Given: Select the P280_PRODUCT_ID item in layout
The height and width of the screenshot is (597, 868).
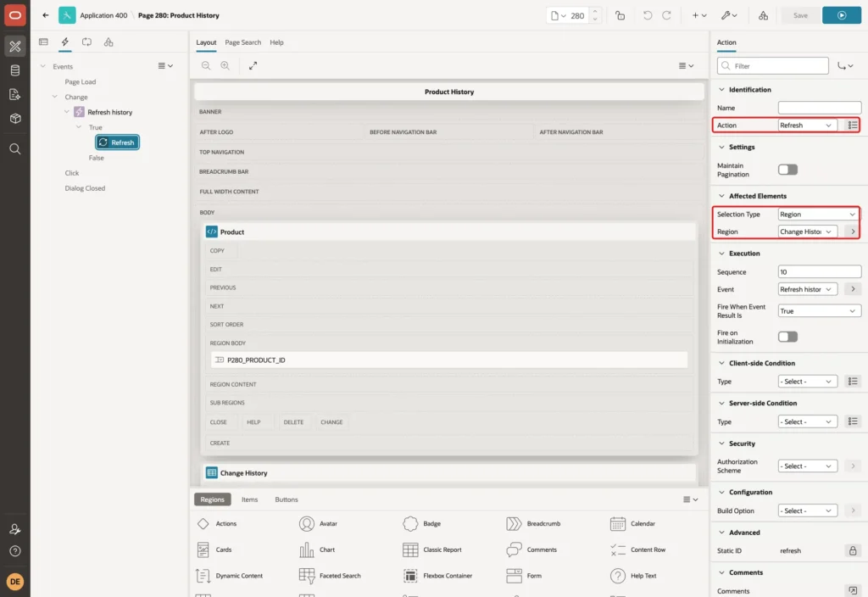Looking at the screenshot, I should point(449,360).
